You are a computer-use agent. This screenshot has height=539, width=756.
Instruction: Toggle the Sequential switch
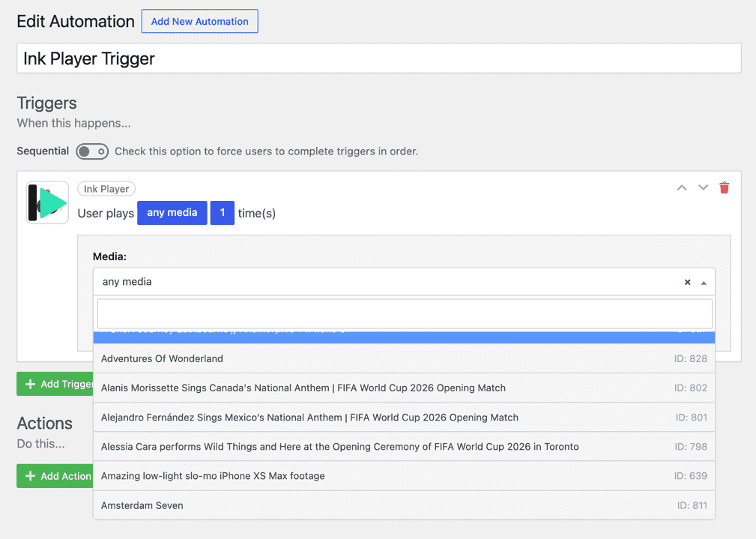[x=92, y=151]
